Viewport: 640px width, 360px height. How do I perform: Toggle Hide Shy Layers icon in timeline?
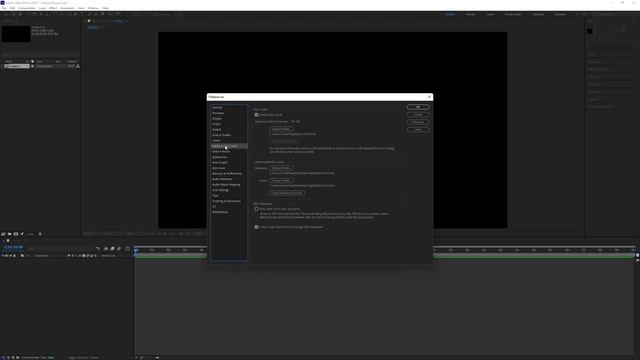click(106, 248)
